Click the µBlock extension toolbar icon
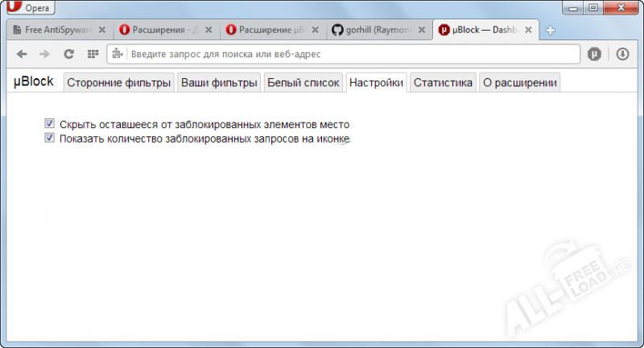This screenshot has width=644, height=348. tap(594, 54)
